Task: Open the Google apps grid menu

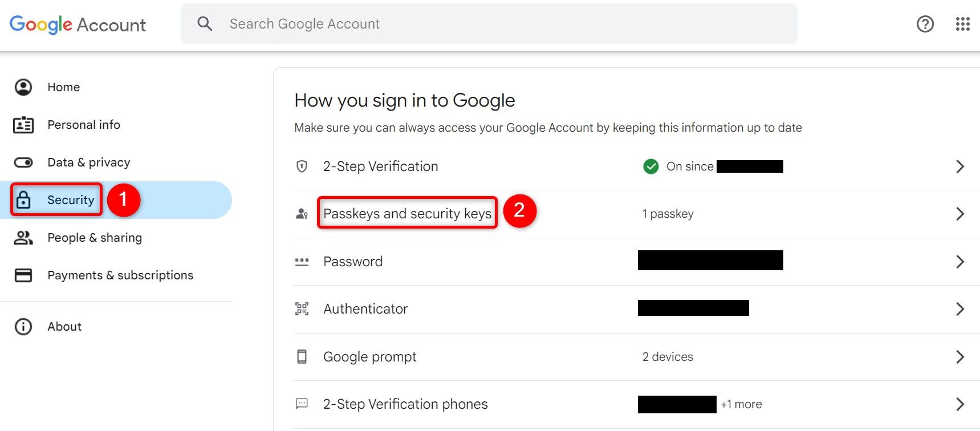Action: [x=962, y=24]
